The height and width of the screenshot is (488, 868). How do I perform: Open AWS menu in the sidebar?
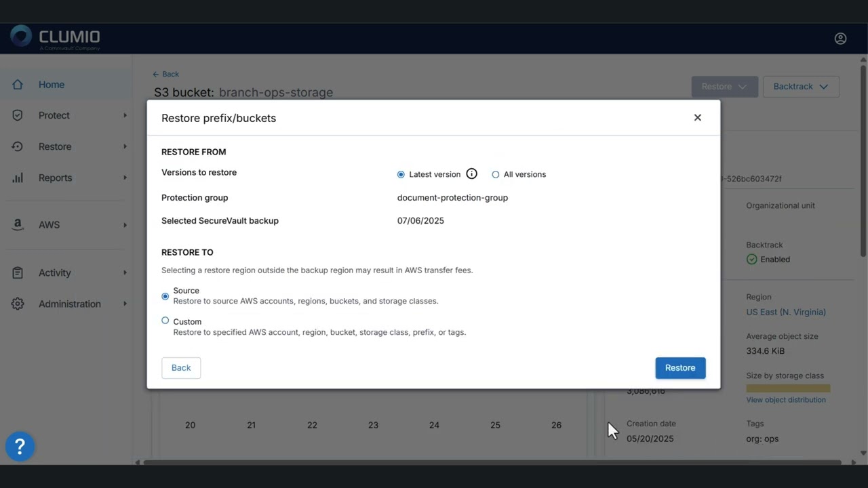coord(66,224)
